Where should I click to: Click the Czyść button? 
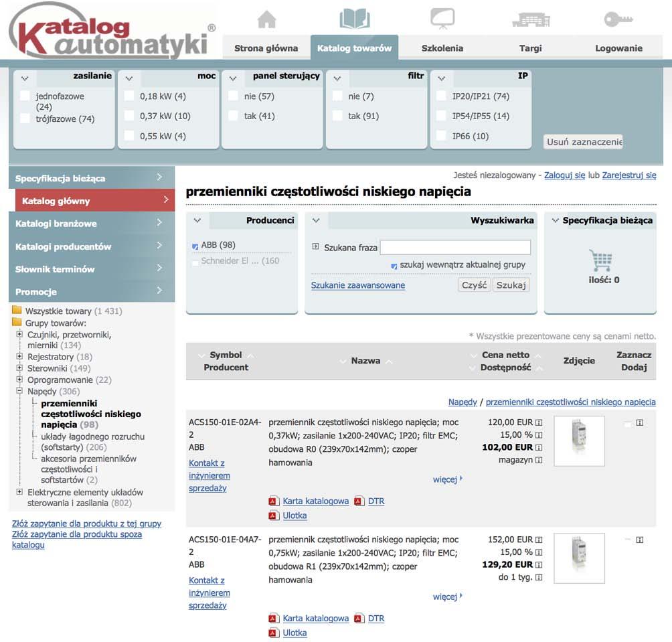[474, 285]
